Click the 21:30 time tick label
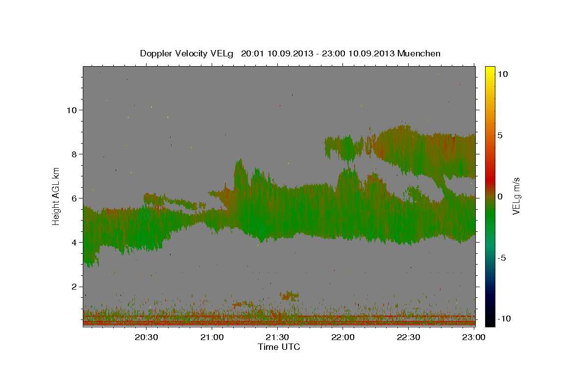Viewport: 588px width, 392px height. pyautogui.click(x=277, y=337)
